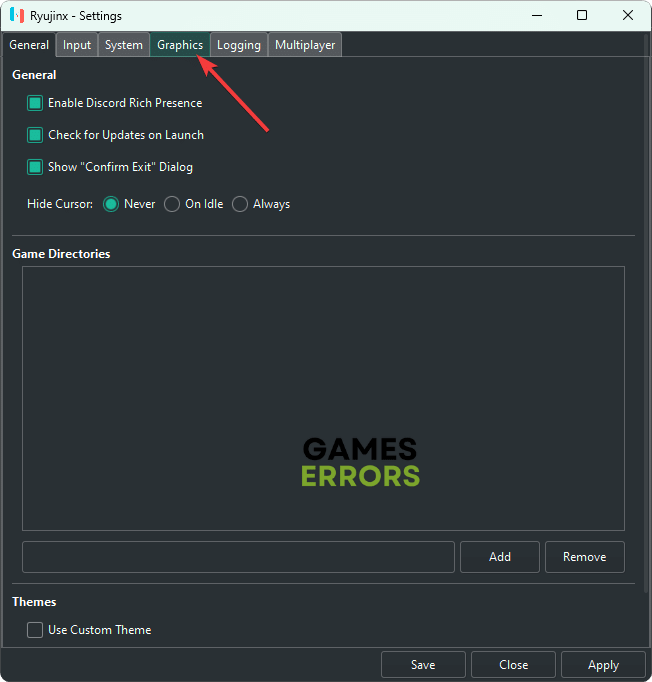Apply the settings changes

pyautogui.click(x=603, y=665)
